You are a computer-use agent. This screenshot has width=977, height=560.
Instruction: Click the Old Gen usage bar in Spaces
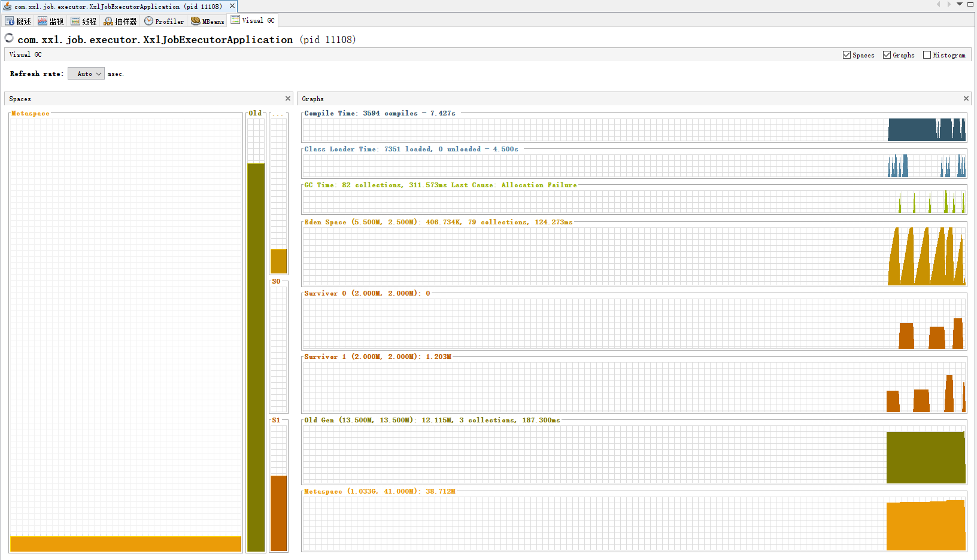256,356
